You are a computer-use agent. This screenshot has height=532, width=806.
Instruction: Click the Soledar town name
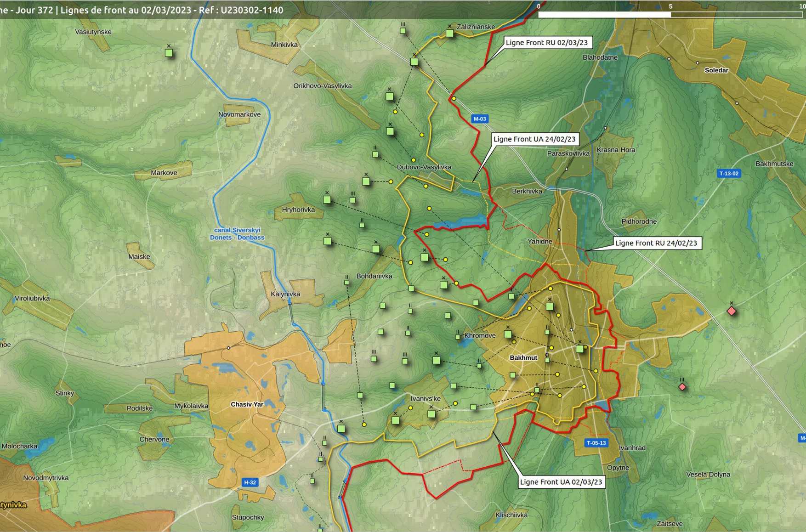(716, 70)
